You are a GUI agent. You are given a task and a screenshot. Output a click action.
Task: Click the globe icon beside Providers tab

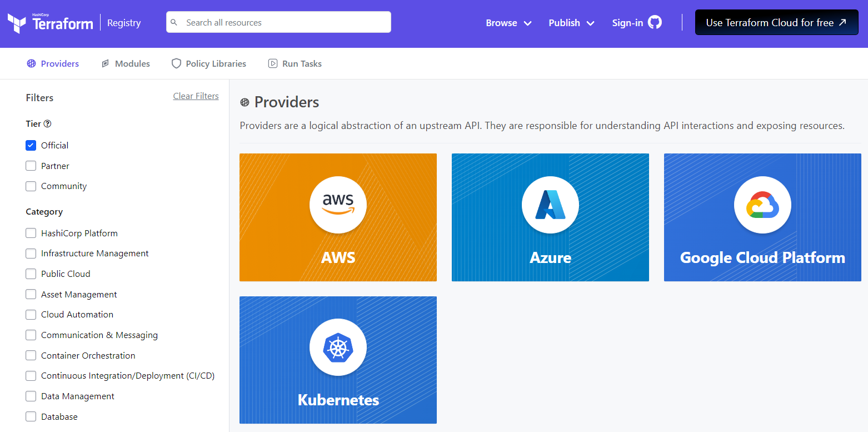click(x=31, y=63)
